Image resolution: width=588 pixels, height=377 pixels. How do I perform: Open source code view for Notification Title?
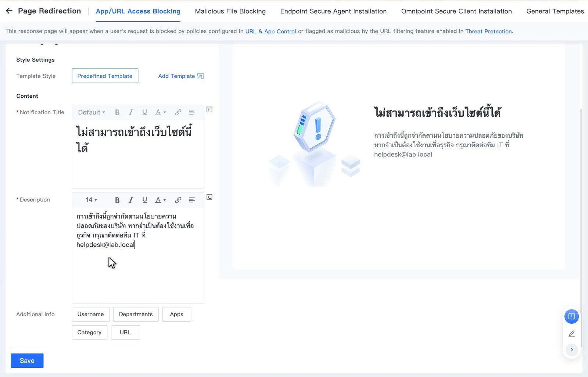coord(209,109)
